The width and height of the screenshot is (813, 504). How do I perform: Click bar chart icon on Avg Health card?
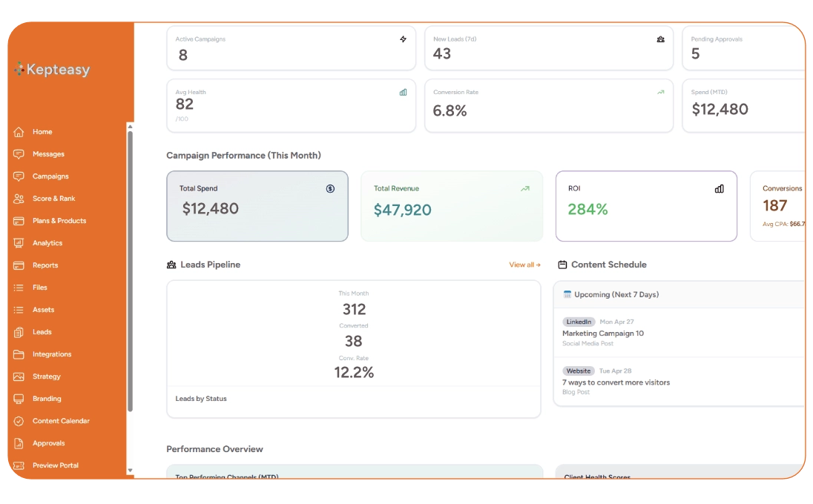coord(403,93)
